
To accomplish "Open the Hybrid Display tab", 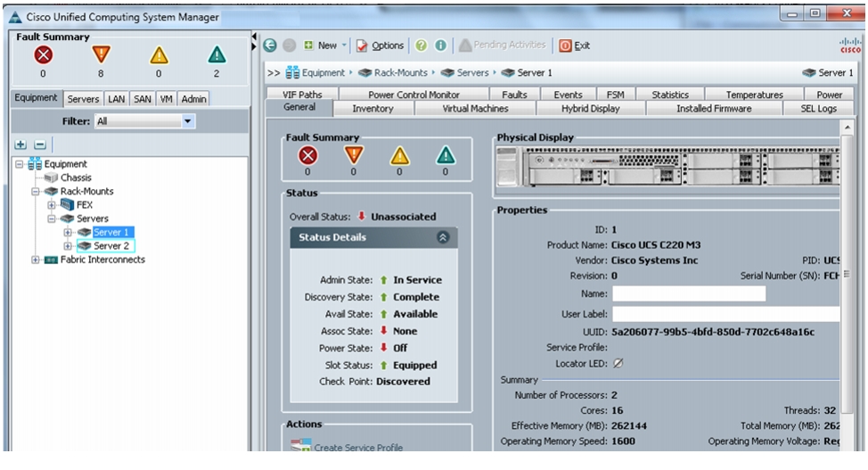I will point(591,109).
